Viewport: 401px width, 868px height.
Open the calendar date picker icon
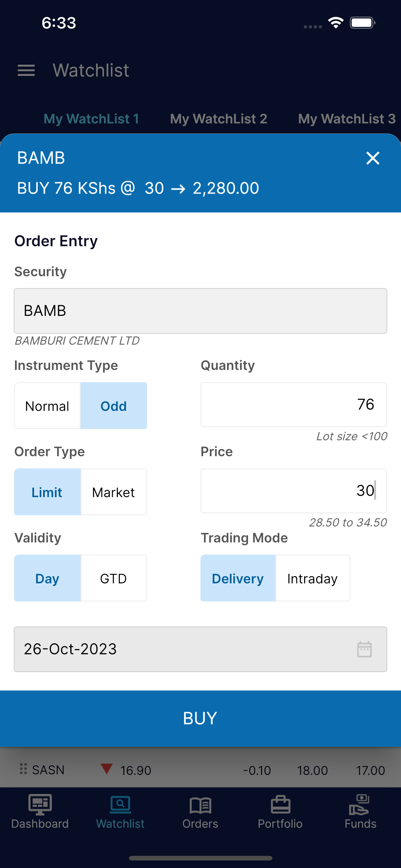click(364, 649)
